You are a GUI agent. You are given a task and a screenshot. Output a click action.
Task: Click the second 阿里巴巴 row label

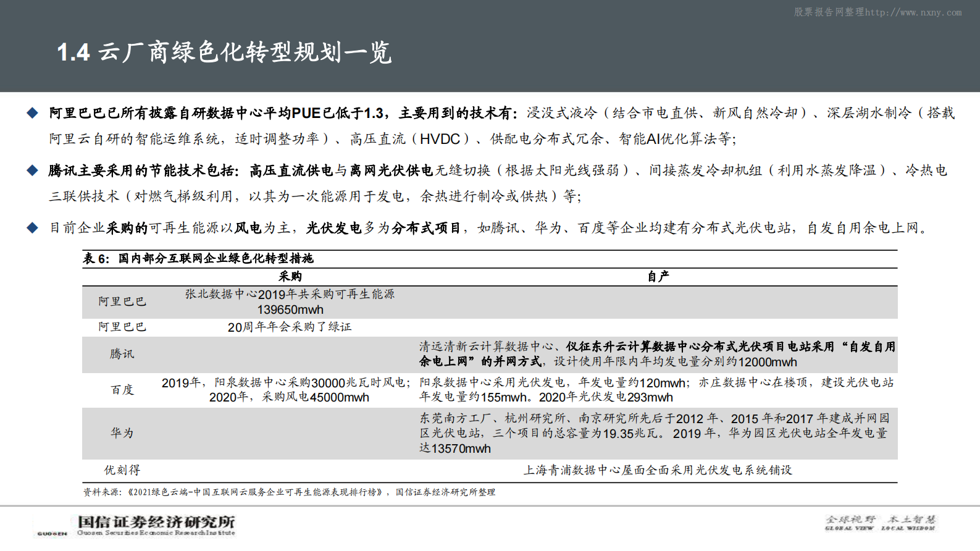coord(122,327)
